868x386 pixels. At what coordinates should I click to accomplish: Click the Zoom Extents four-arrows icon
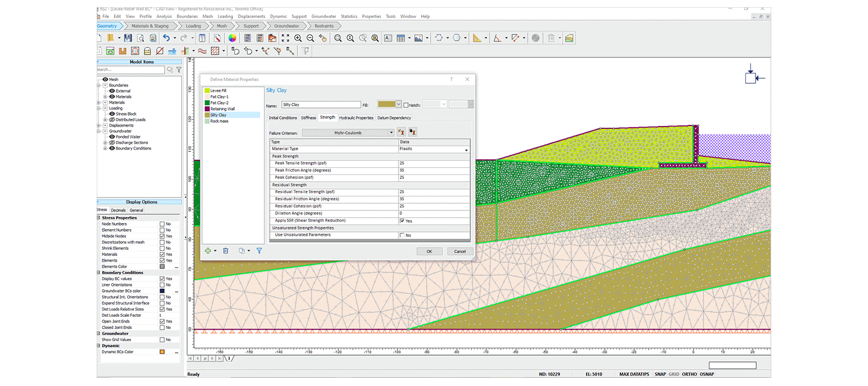click(x=285, y=38)
